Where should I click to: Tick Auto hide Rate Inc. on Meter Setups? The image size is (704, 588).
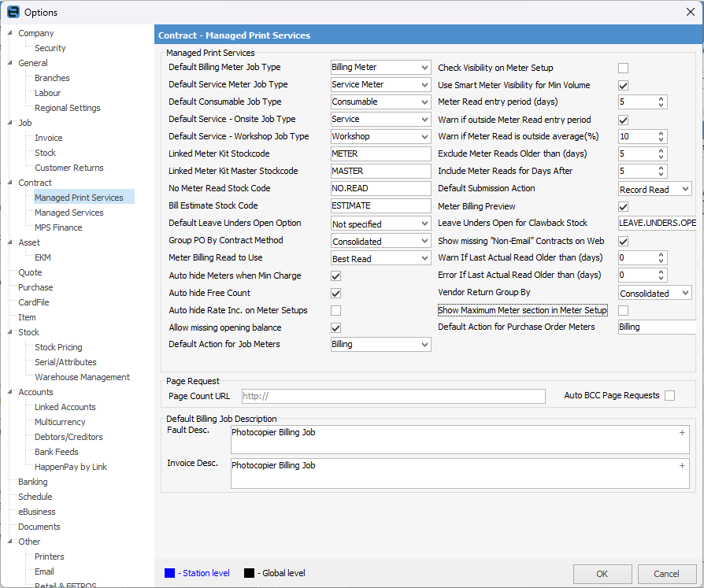tap(335, 310)
